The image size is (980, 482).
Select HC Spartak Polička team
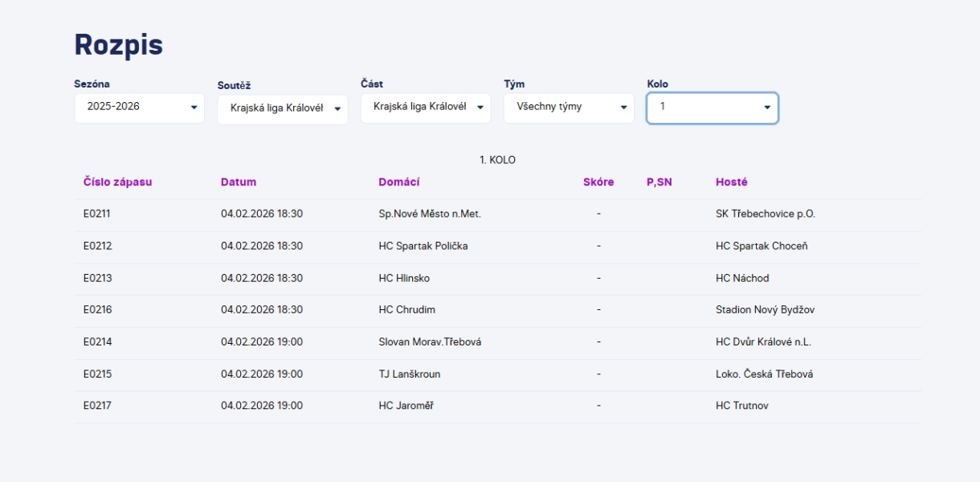pyautogui.click(x=423, y=247)
